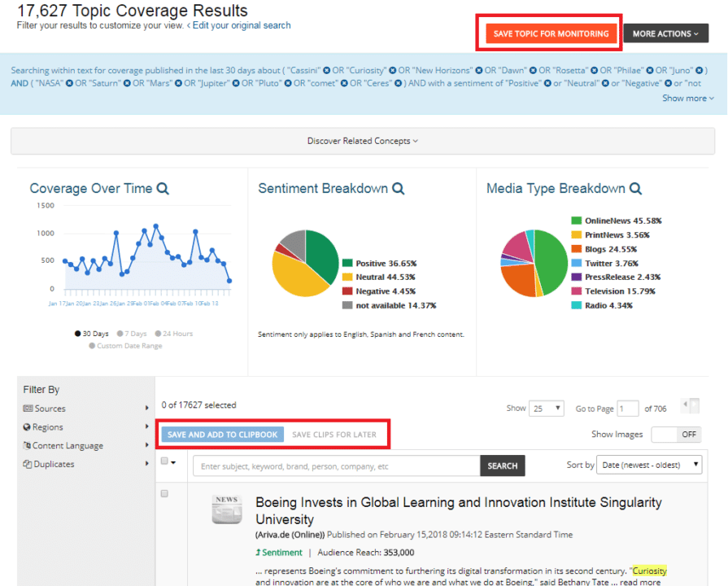Check the select-all results checkbox
Viewport: 728px width, 586px height.
[164, 461]
